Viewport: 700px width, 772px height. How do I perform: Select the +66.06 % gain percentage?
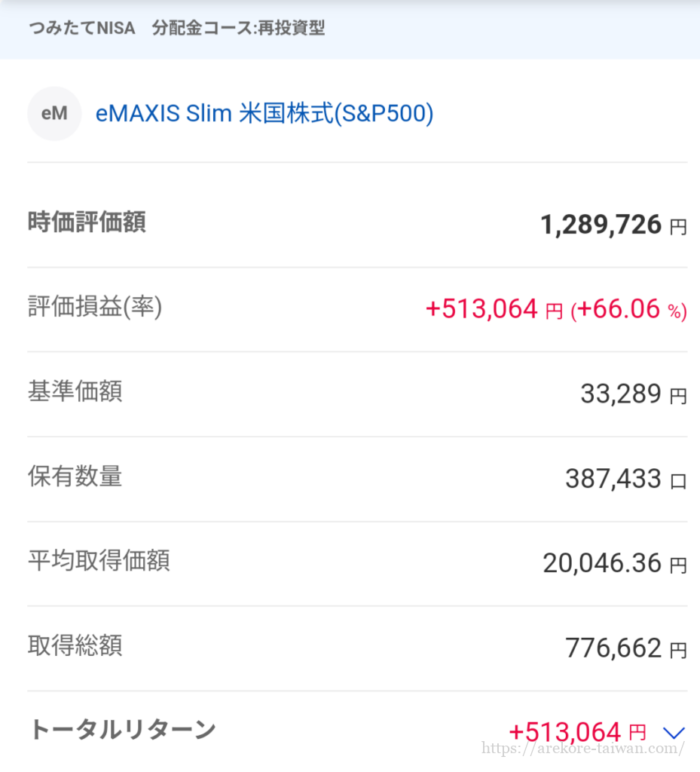tap(628, 309)
